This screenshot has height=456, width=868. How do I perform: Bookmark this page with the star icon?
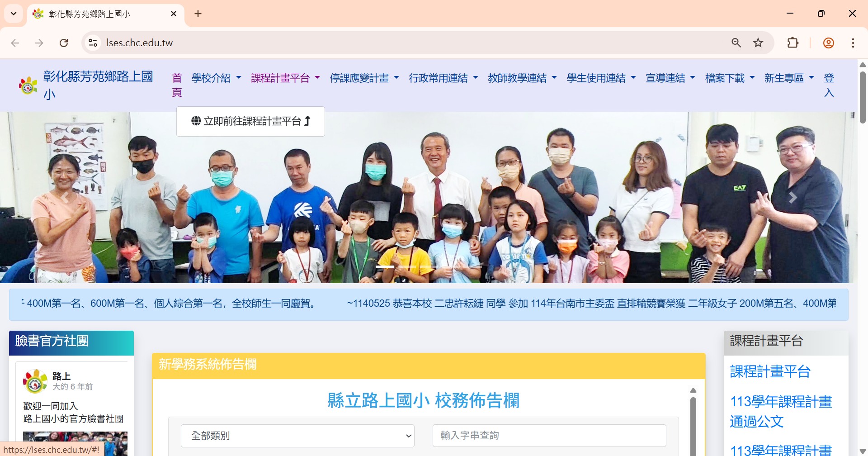pos(758,43)
